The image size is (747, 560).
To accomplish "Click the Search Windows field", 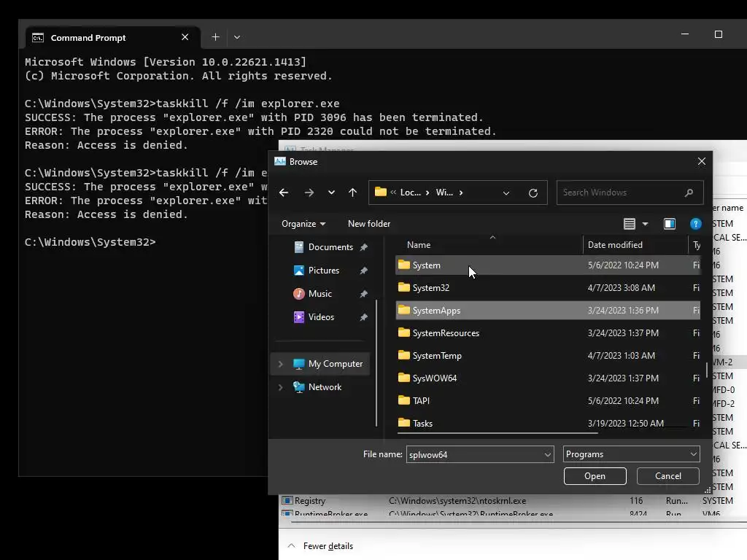I will pyautogui.click(x=630, y=192).
